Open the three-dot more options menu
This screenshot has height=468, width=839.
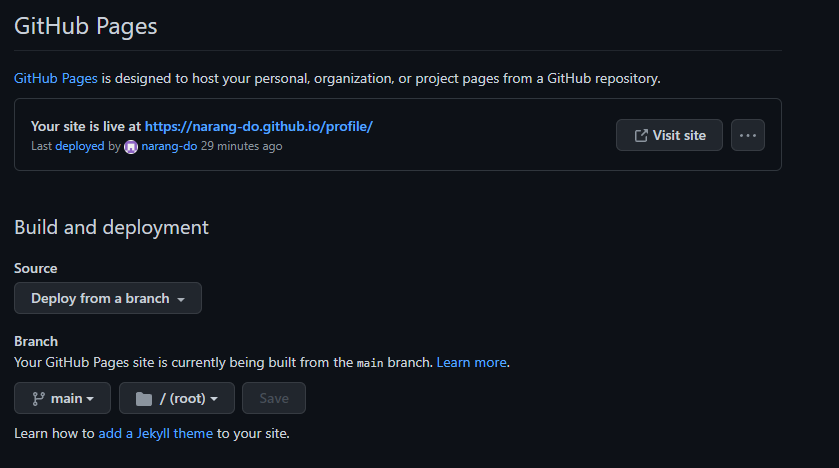[x=748, y=135]
